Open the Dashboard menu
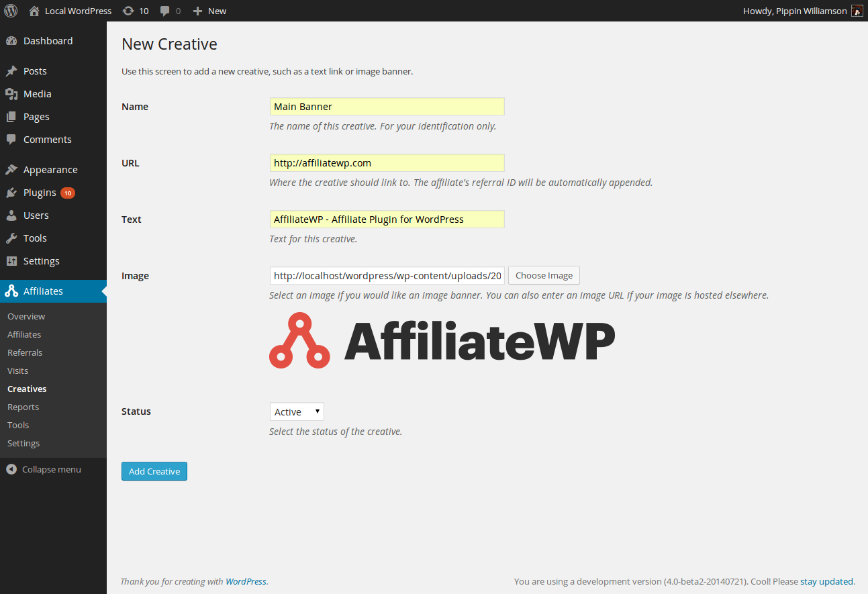868x594 pixels. [x=53, y=41]
